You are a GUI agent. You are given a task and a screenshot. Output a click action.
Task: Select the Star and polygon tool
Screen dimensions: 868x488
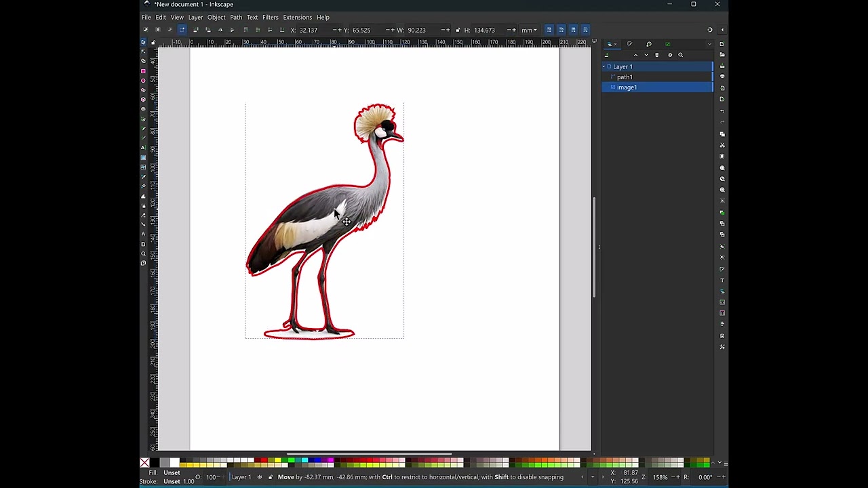click(x=143, y=89)
